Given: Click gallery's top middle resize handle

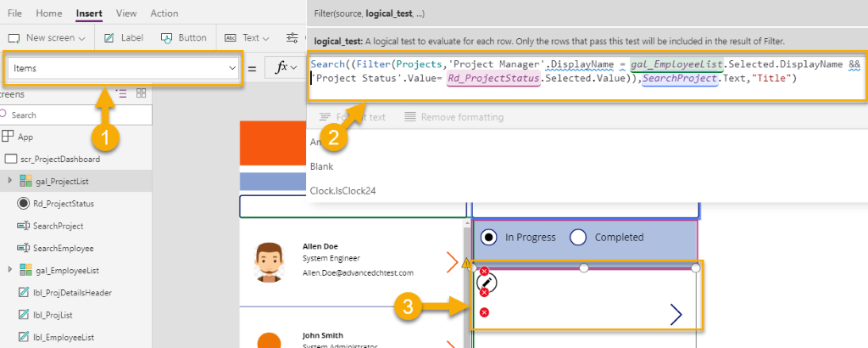Looking at the screenshot, I should [x=584, y=268].
